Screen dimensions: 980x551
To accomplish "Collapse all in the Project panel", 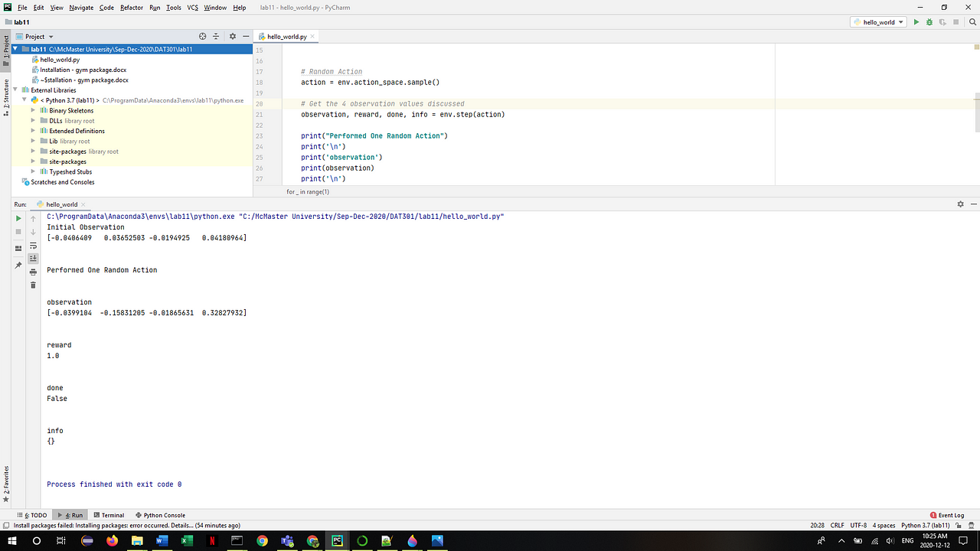I will click(x=216, y=36).
